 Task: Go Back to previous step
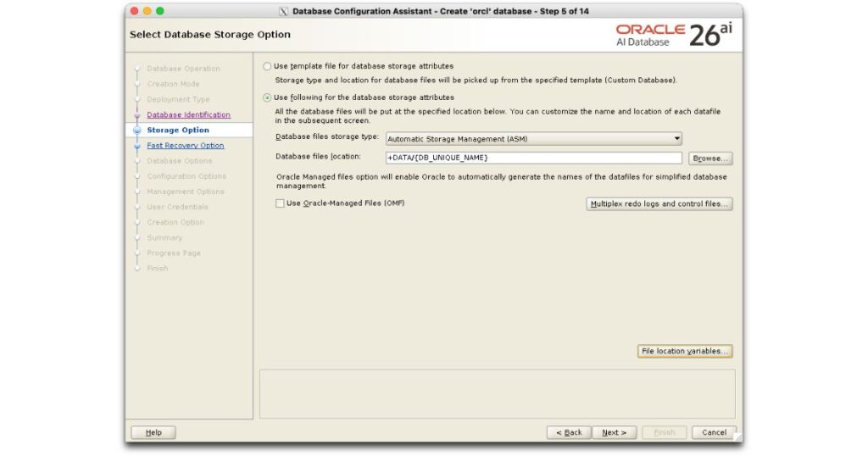pyautogui.click(x=569, y=433)
